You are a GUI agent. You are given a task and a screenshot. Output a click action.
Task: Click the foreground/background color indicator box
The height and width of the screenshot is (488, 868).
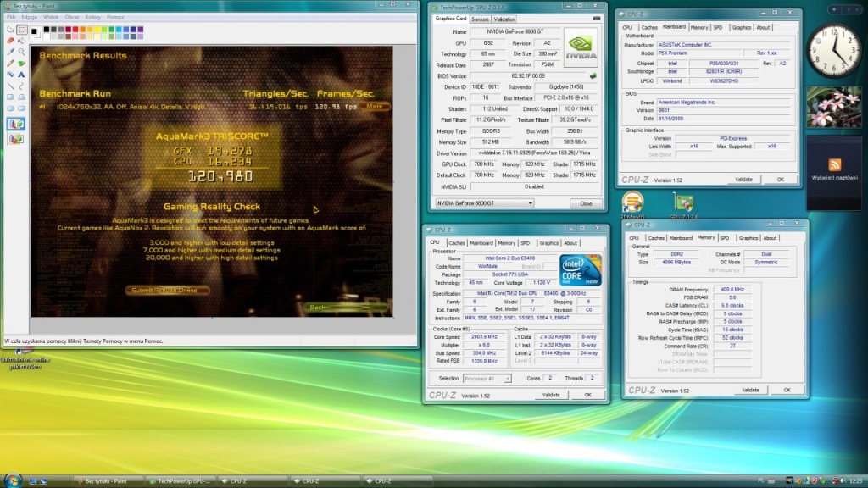pos(36,32)
